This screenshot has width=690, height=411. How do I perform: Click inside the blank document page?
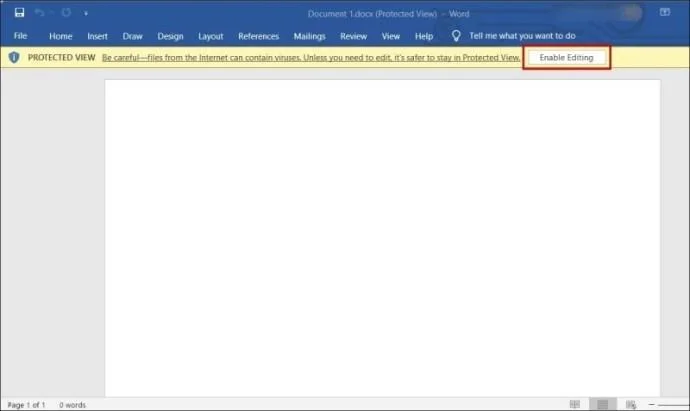tap(382, 238)
